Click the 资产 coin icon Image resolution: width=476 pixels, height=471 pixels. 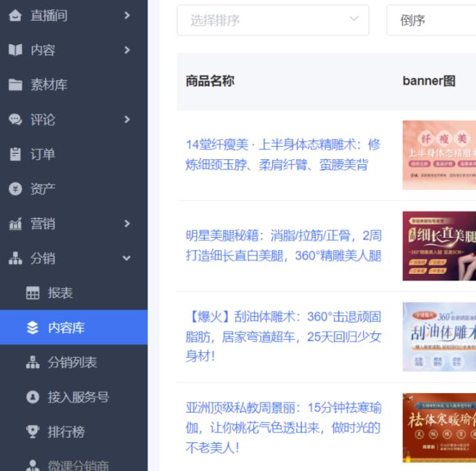pyautogui.click(x=16, y=189)
